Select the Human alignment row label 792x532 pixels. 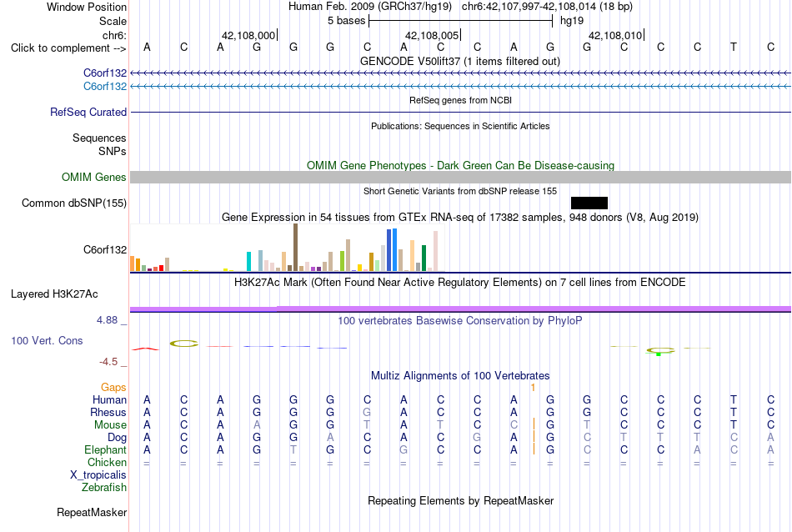tap(109, 400)
